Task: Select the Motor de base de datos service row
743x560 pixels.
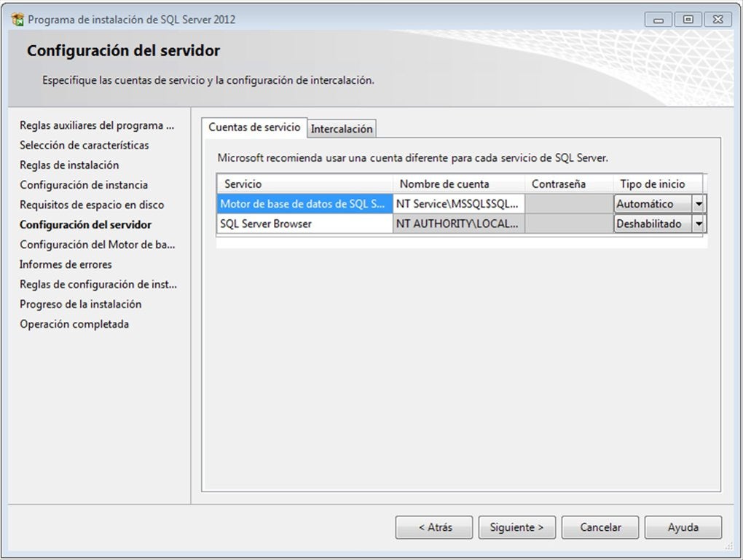Action: (x=302, y=203)
